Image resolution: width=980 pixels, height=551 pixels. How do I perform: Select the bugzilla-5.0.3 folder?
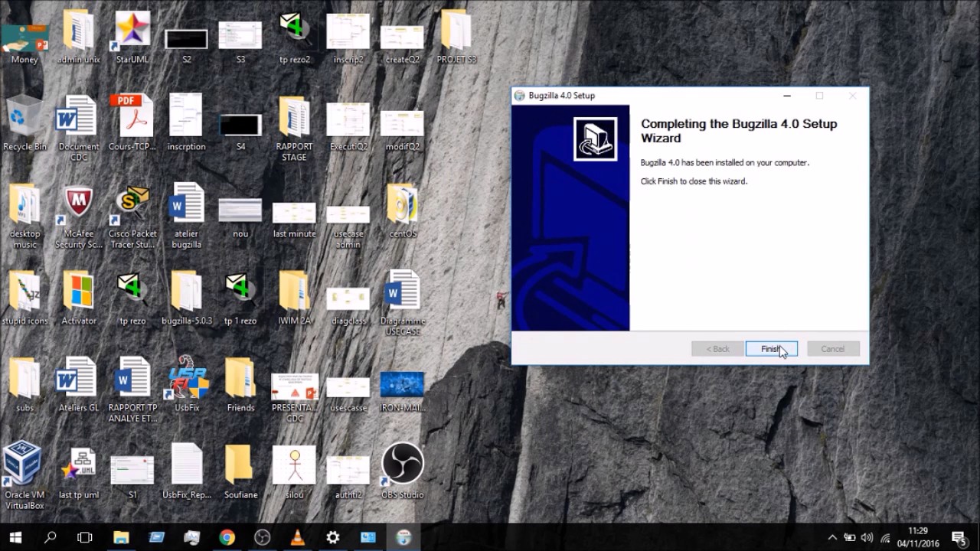pos(187,298)
